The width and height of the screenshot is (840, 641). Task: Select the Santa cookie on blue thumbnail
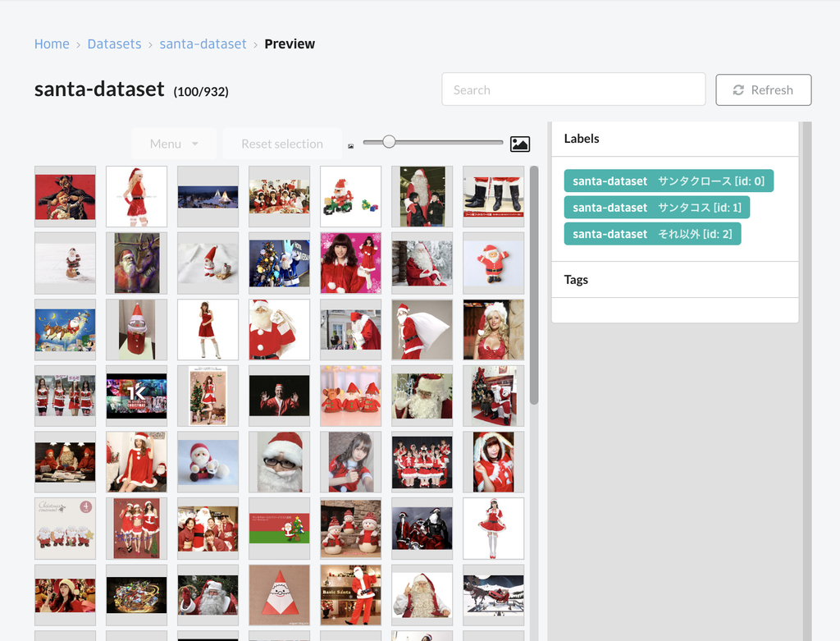pyautogui.click(x=493, y=263)
